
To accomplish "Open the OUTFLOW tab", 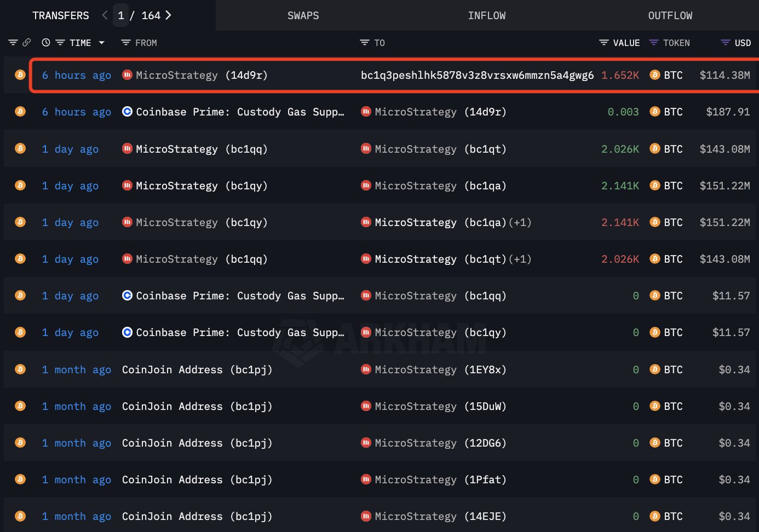I will [x=670, y=15].
